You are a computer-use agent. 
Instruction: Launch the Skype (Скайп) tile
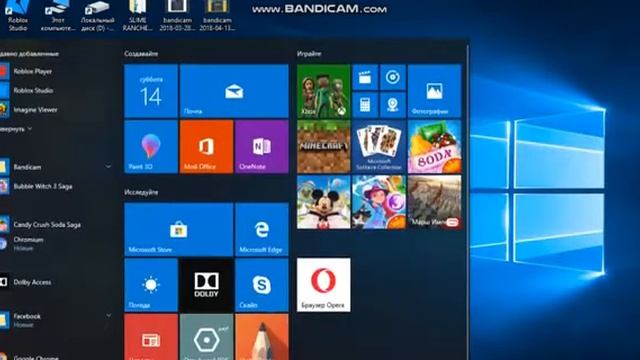(262, 285)
